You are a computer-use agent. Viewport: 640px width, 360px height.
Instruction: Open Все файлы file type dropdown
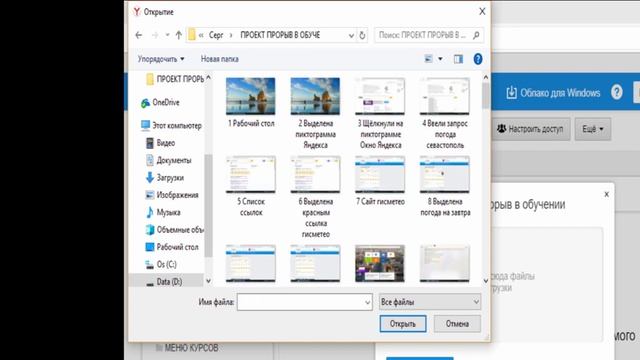coord(430,302)
